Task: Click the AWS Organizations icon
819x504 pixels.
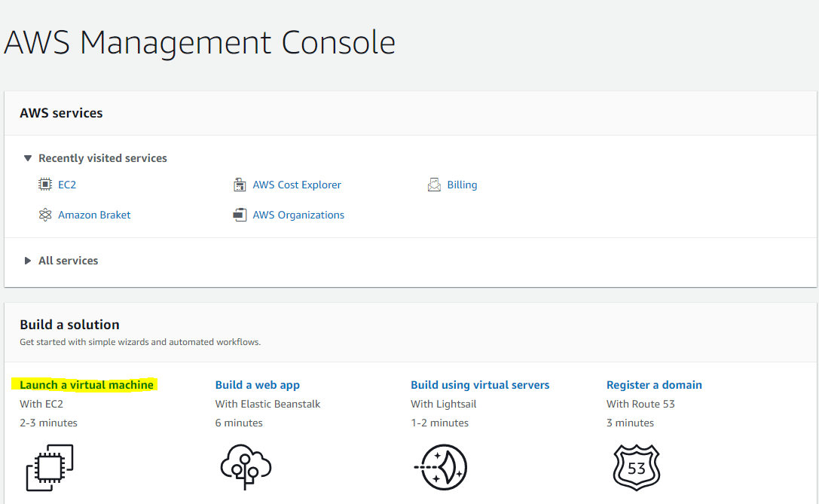Action: [x=240, y=215]
